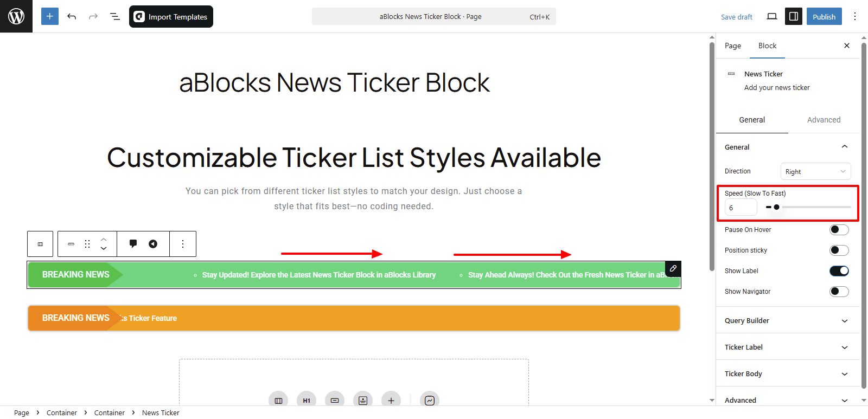Image resolution: width=868 pixels, height=419 pixels.
Task: Click the orange BREAKING NEWS label
Action: pos(76,318)
